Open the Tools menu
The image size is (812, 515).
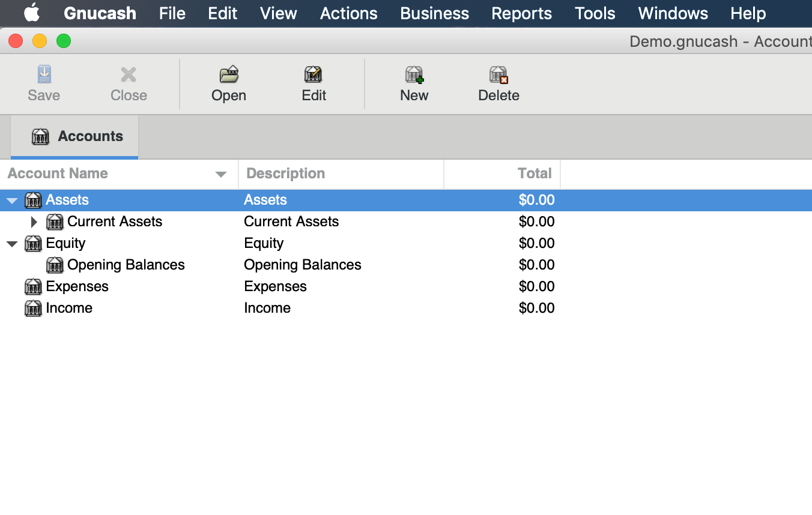coord(595,13)
